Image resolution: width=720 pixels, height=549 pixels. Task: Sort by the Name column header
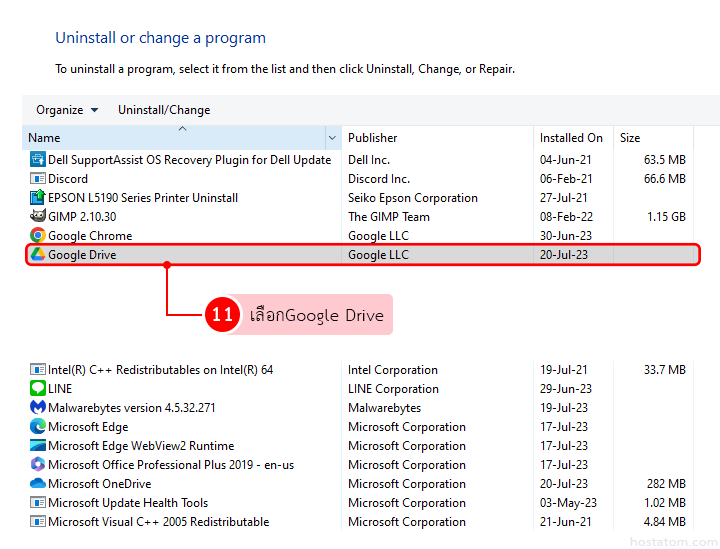pyautogui.click(x=174, y=138)
